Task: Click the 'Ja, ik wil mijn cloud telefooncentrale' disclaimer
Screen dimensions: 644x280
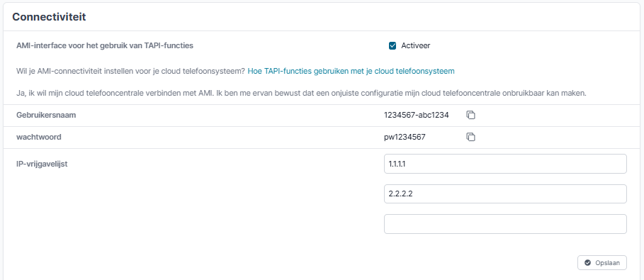Action: (301, 93)
